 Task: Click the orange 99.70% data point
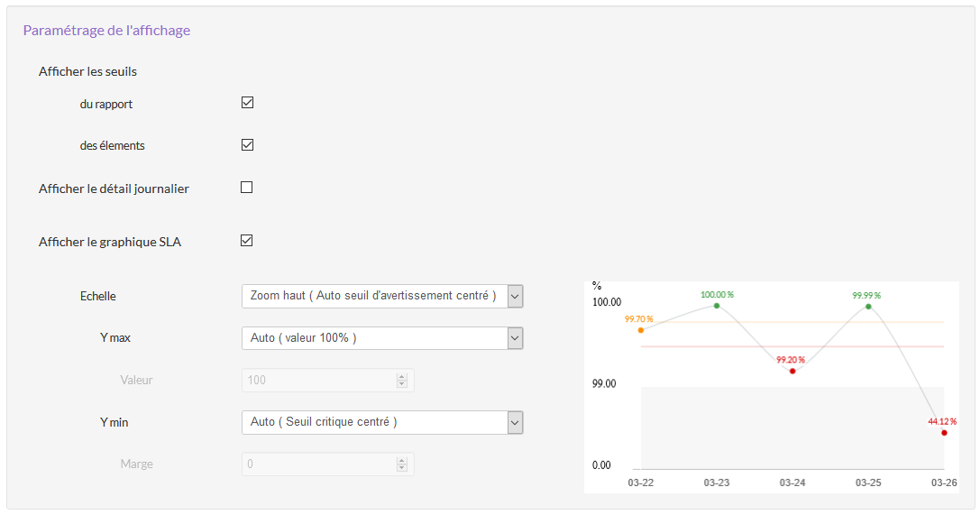(x=641, y=330)
